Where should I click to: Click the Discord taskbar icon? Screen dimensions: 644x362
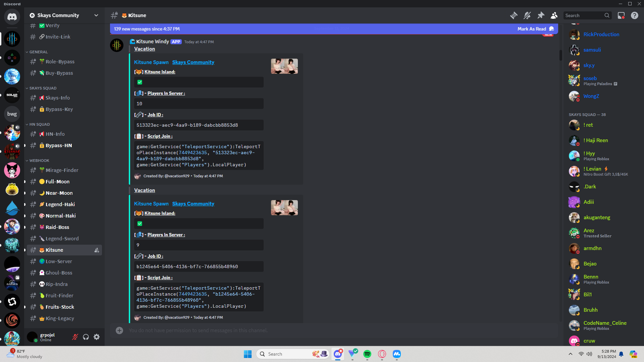(338, 354)
